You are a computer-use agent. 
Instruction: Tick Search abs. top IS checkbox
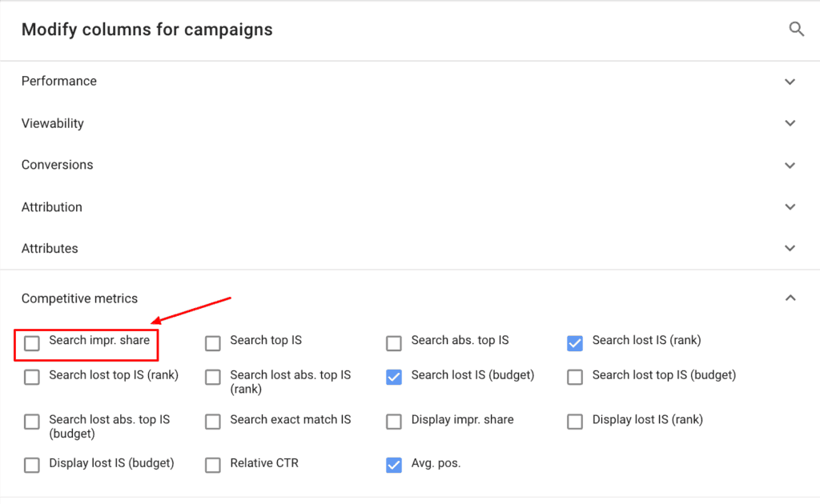point(394,343)
